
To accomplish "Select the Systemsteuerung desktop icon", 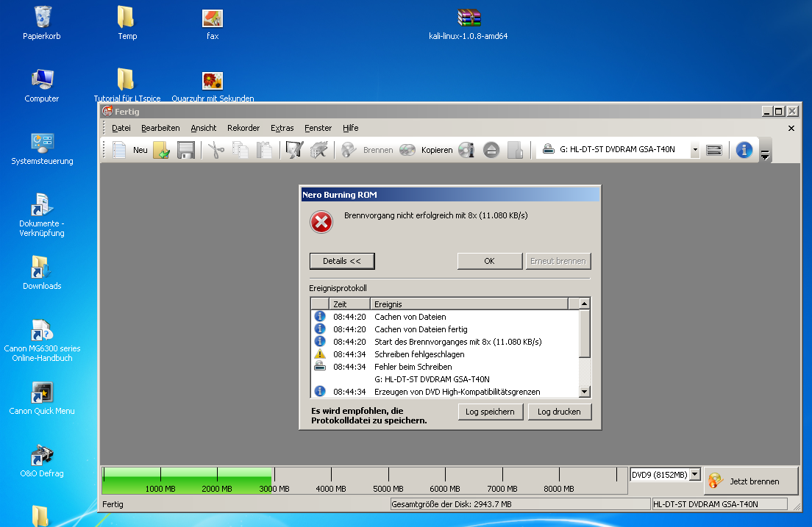I will pyautogui.click(x=42, y=149).
